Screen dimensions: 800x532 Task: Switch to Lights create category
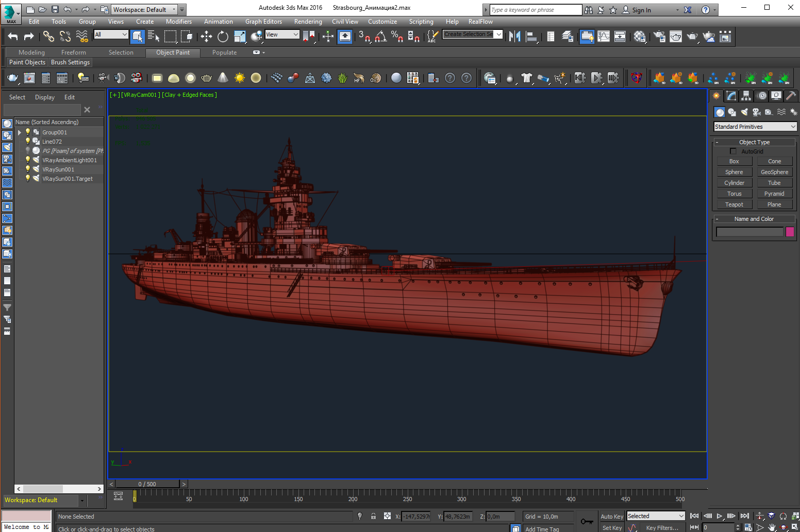744,112
